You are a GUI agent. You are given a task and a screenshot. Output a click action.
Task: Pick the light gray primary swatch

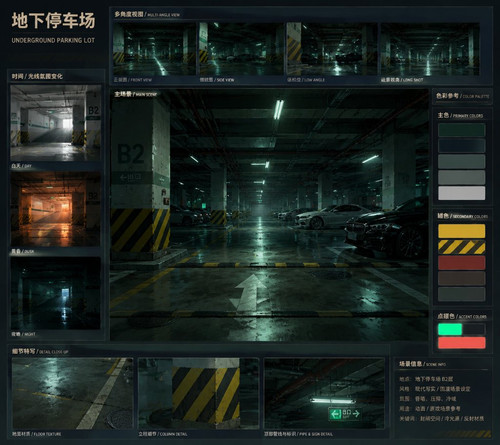(x=462, y=193)
